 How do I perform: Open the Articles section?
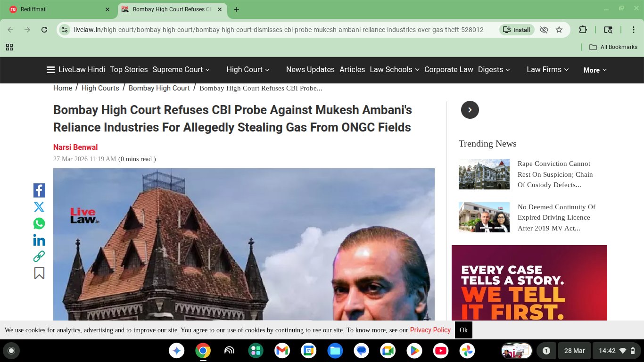tap(352, 70)
